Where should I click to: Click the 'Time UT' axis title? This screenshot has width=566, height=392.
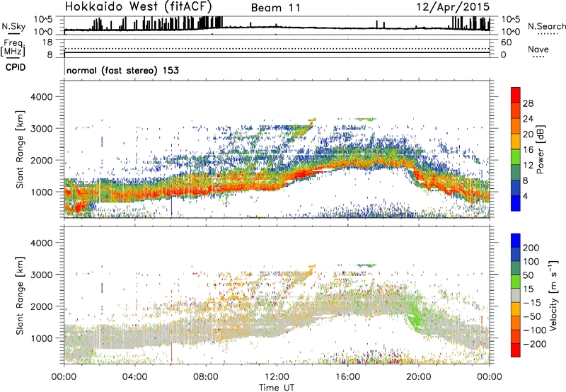click(277, 388)
